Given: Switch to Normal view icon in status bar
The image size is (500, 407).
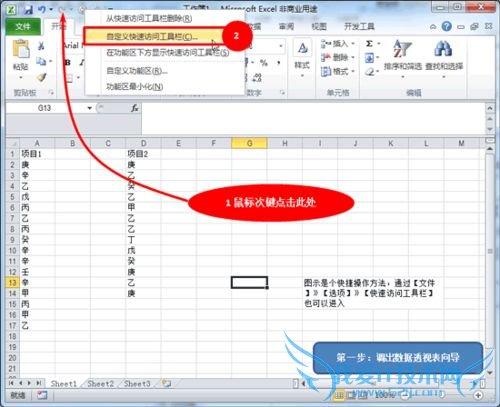Looking at the screenshot, I should pos(338,395).
